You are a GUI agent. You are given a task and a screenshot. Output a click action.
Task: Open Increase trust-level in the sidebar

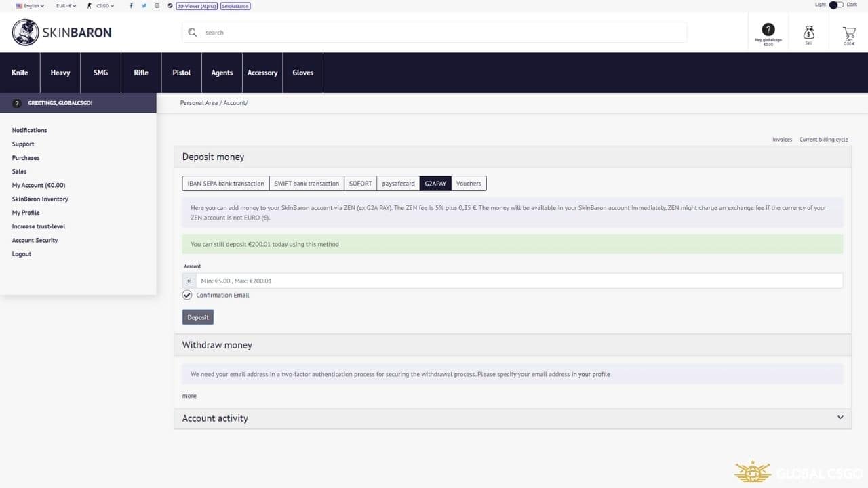(39, 226)
